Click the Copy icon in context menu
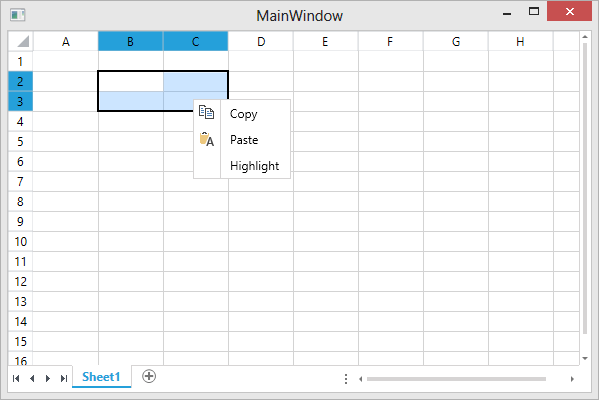600x400 pixels. [x=207, y=113]
